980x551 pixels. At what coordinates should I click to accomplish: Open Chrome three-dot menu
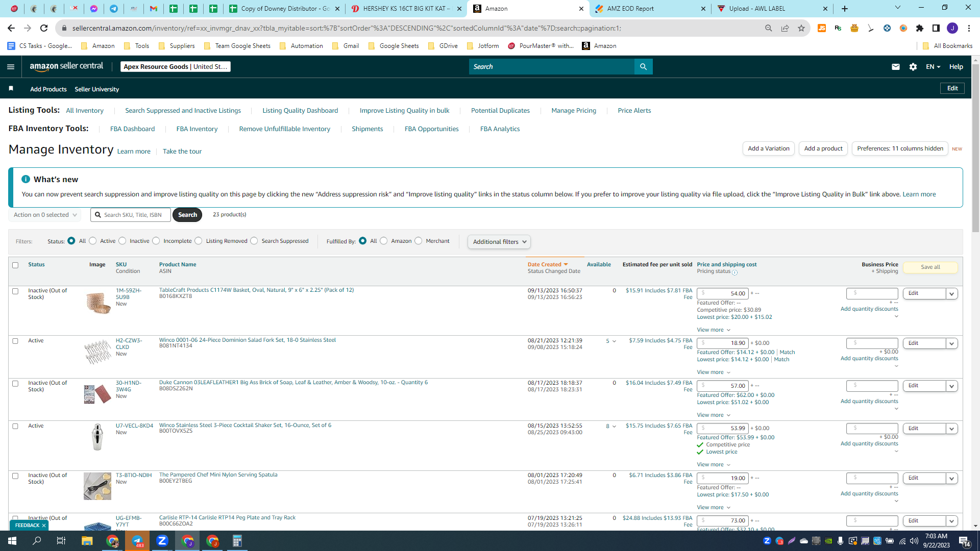(969, 28)
